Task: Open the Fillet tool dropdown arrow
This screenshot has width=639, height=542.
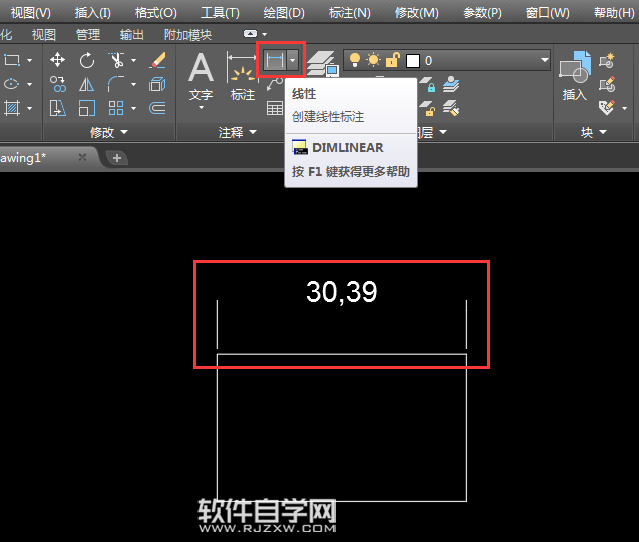Action: [x=133, y=84]
